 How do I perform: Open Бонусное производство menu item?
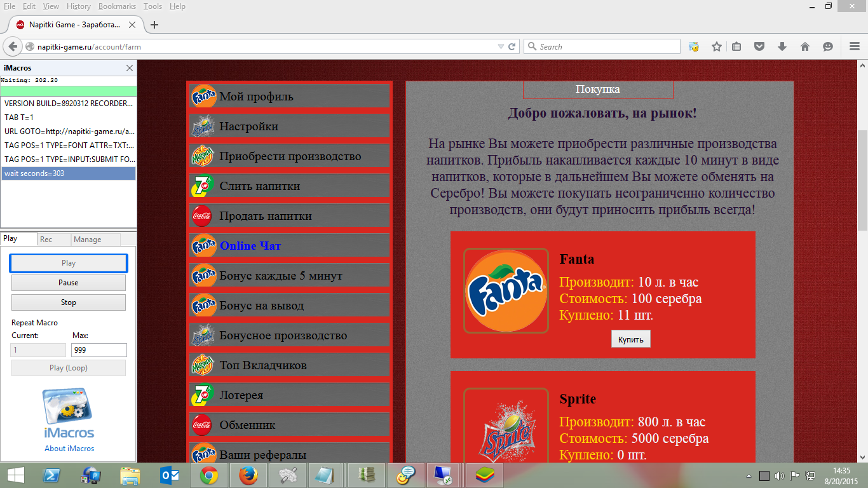[290, 335]
